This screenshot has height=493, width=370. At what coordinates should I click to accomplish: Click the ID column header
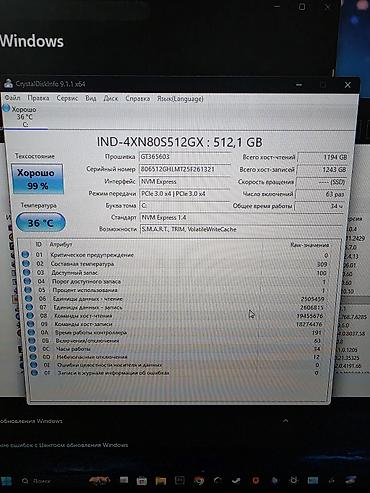tap(38, 244)
